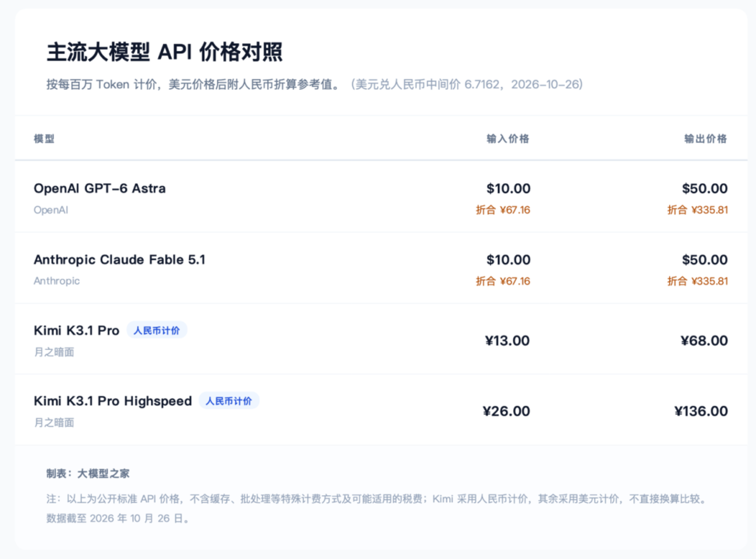Click the line "数据截至 2026 年 10 月 26 日。"

118,519
